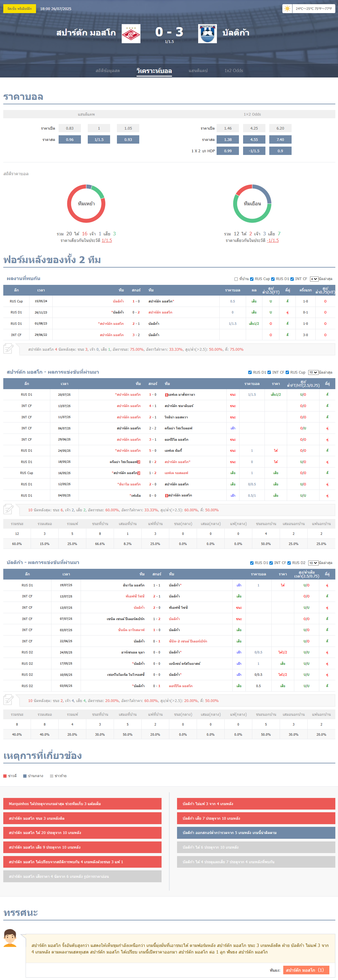
Task: Click the ทีมเยือน donut chart
Action: pyautogui.click(x=252, y=204)
